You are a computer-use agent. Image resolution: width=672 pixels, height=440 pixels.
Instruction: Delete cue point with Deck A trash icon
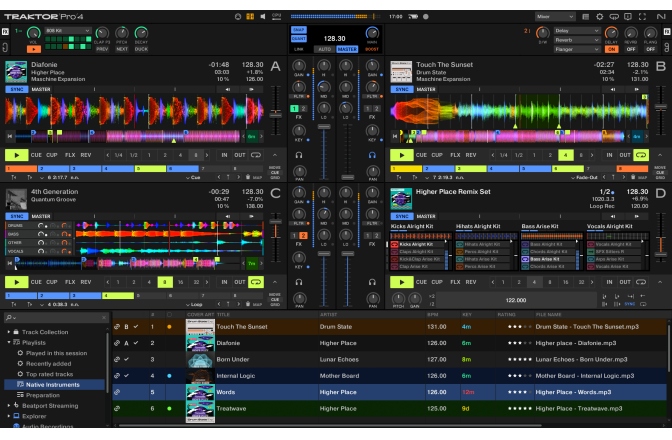(248, 177)
